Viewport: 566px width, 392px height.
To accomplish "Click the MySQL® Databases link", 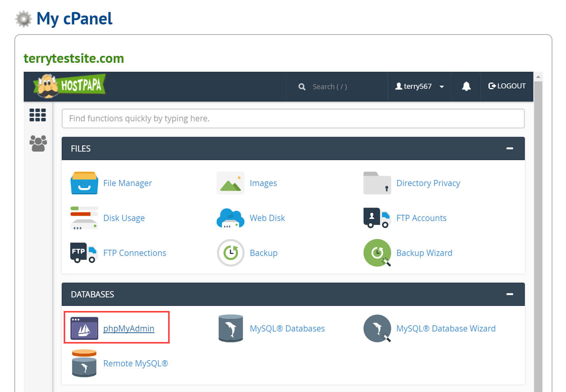I will point(287,328).
